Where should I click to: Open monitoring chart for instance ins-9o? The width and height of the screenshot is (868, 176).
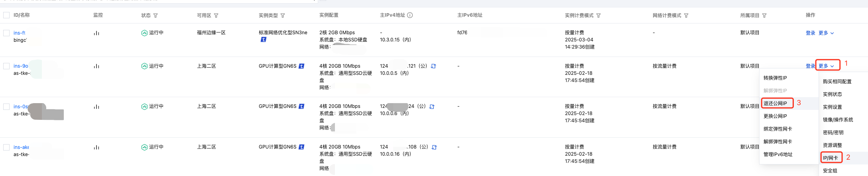click(x=96, y=66)
